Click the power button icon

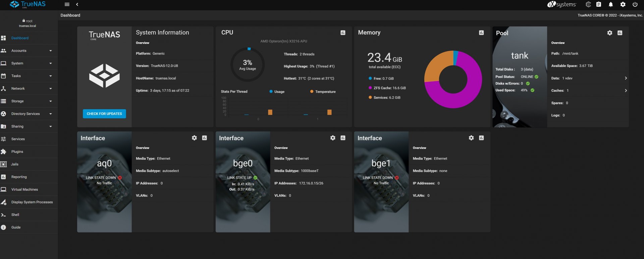click(x=635, y=4)
